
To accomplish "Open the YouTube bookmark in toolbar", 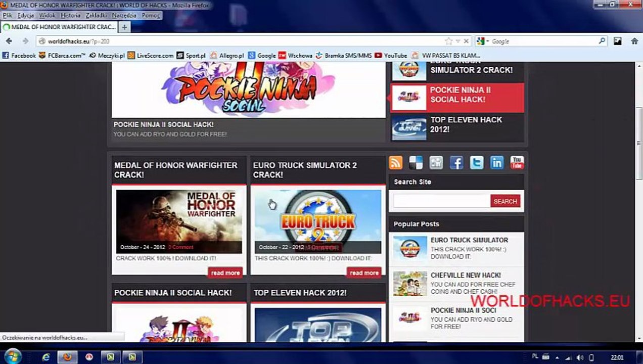I will (x=391, y=56).
